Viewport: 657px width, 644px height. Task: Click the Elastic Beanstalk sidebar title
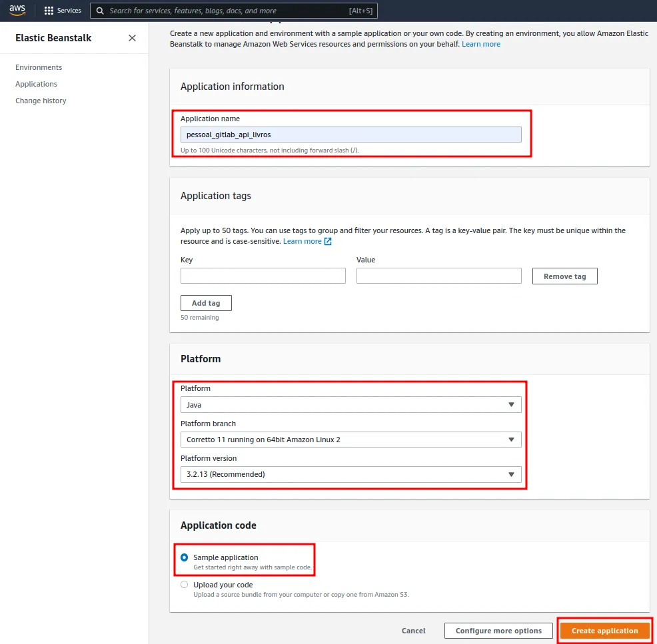coord(53,38)
